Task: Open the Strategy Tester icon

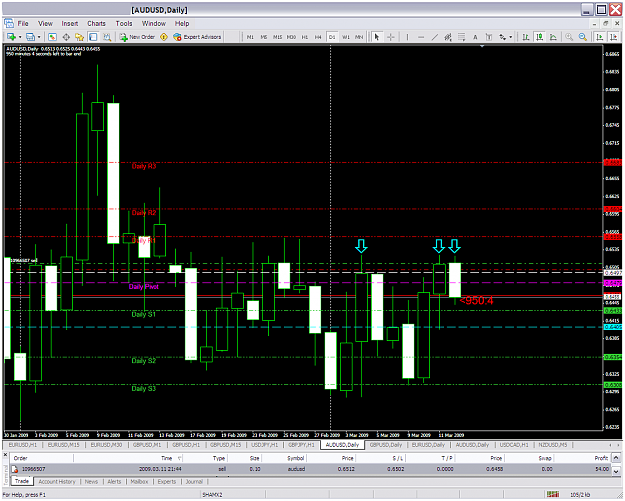Action: pyautogui.click(x=107, y=37)
